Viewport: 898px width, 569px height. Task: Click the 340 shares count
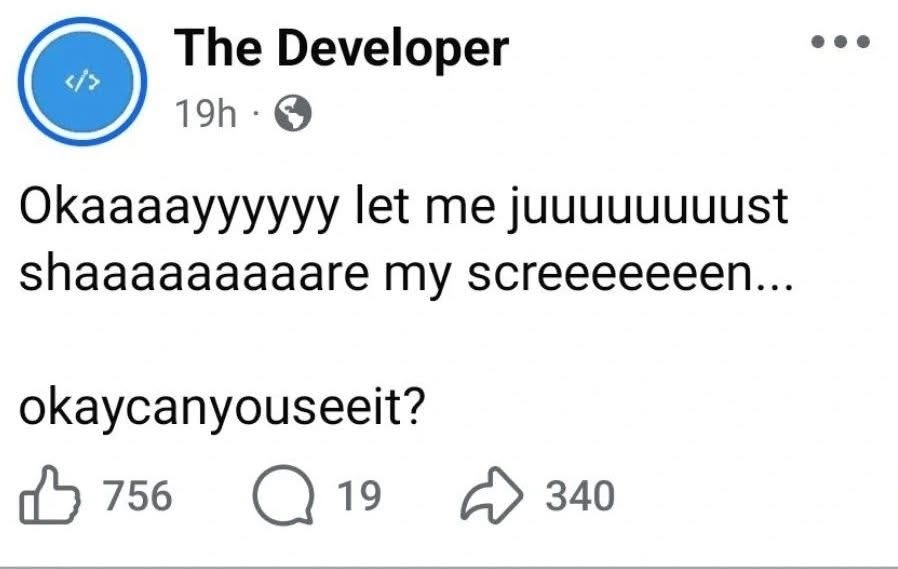pos(580,496)
